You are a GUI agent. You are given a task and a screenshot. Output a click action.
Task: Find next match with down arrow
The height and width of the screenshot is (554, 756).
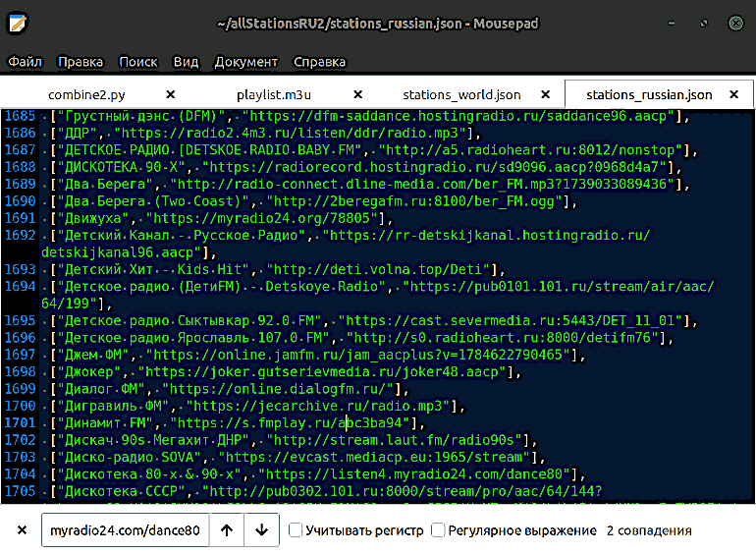[x=262, y=530]
